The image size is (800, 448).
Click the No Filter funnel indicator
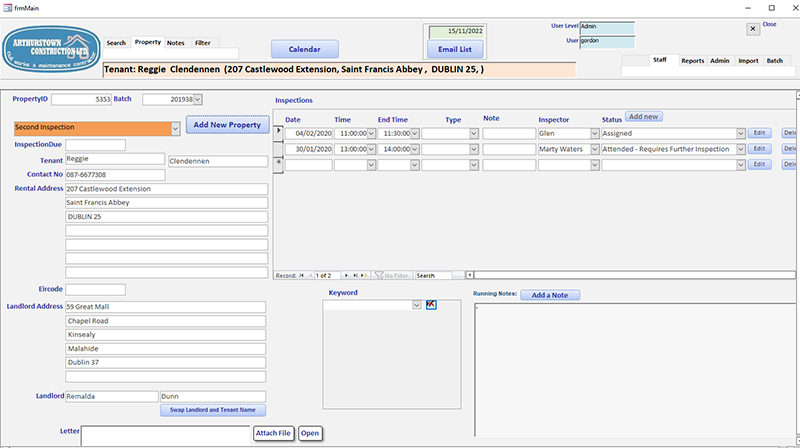click(391, 276)
